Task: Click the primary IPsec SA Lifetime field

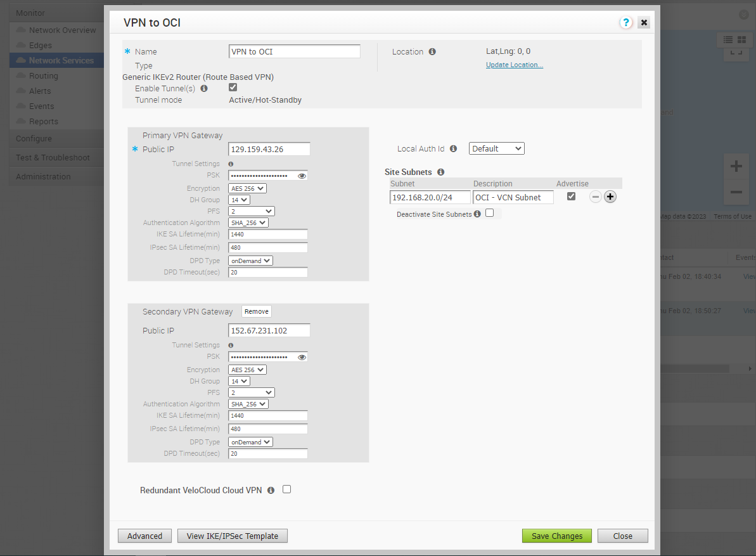Action: click(x=268, y=247)
